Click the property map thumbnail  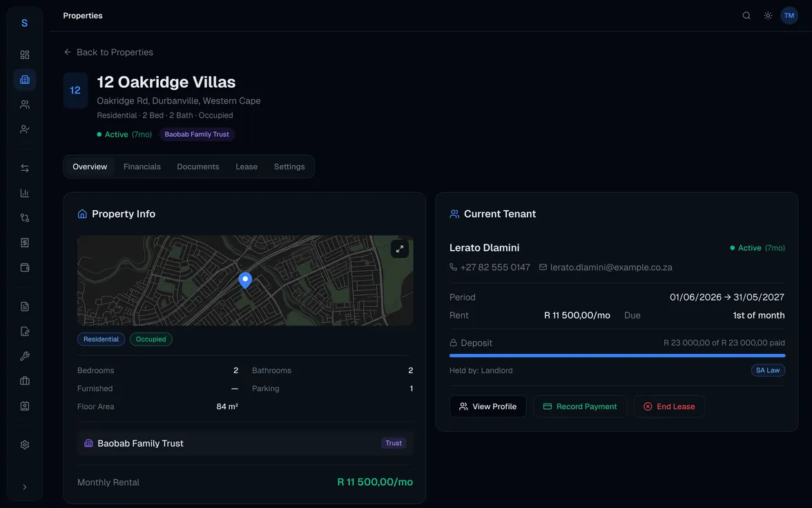pyautogui.click(x=245, y=281)
